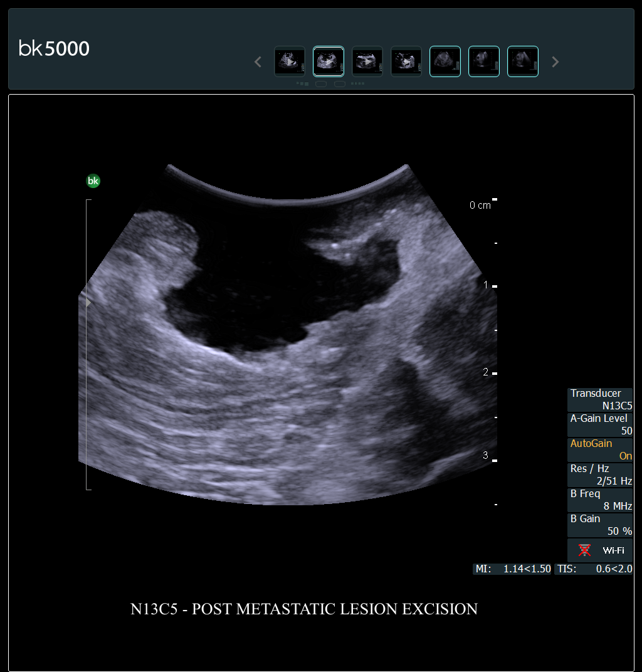Viewport: 642px width, 672px height.
Task: Click the bk5000 logo in the header
Action: (x=54, y=49)
